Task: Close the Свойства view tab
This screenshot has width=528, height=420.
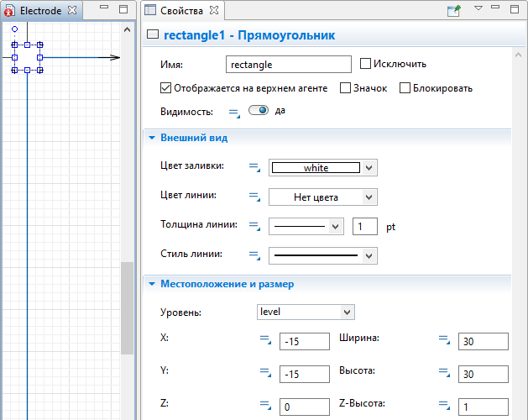Action: 214,10
